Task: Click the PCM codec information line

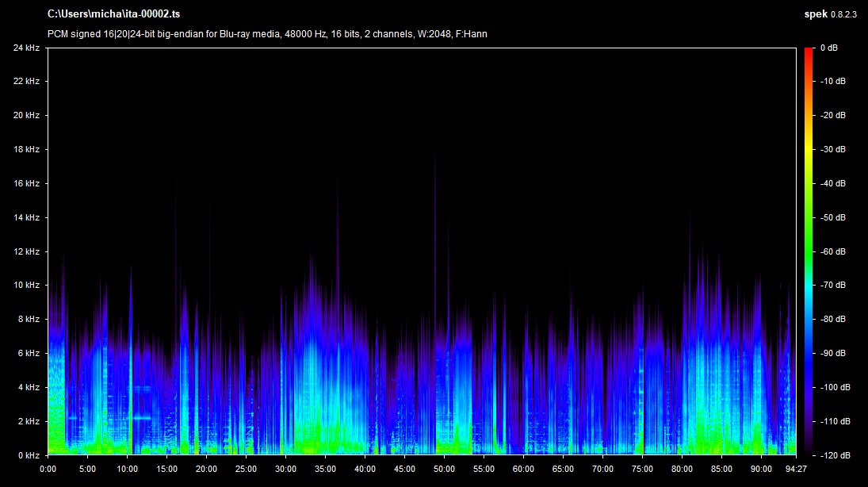Action: pos(273,34)
